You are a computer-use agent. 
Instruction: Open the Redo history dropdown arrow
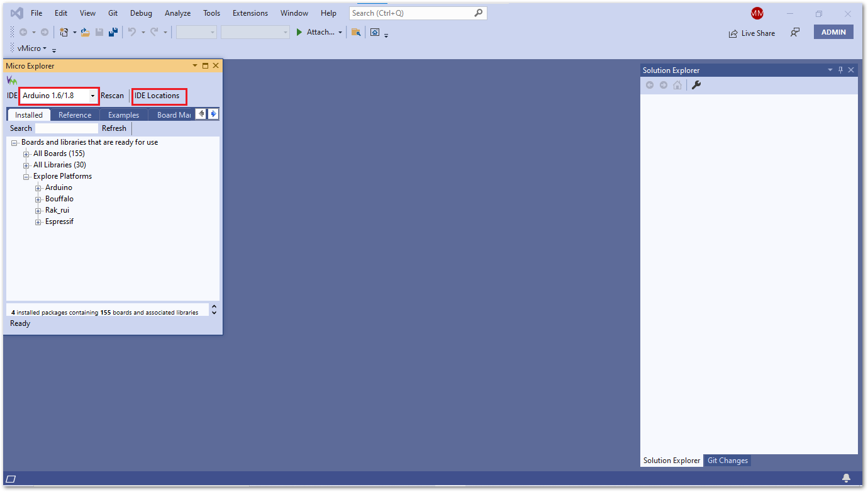click(x=165, y=32)
